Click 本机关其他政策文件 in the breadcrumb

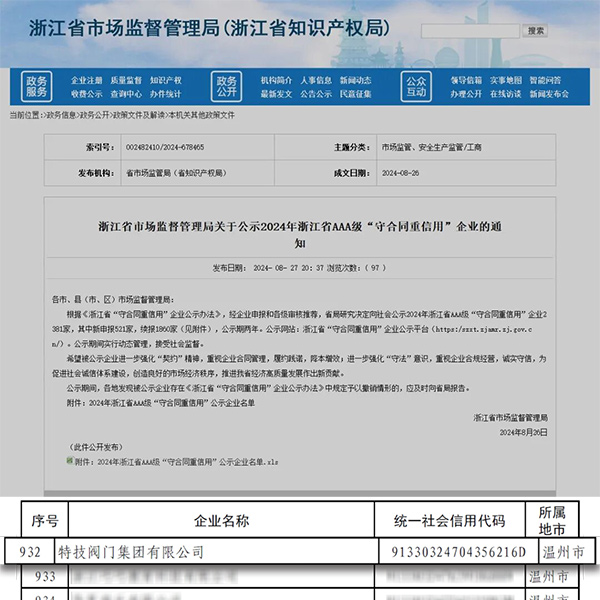[x=202, y=115]
